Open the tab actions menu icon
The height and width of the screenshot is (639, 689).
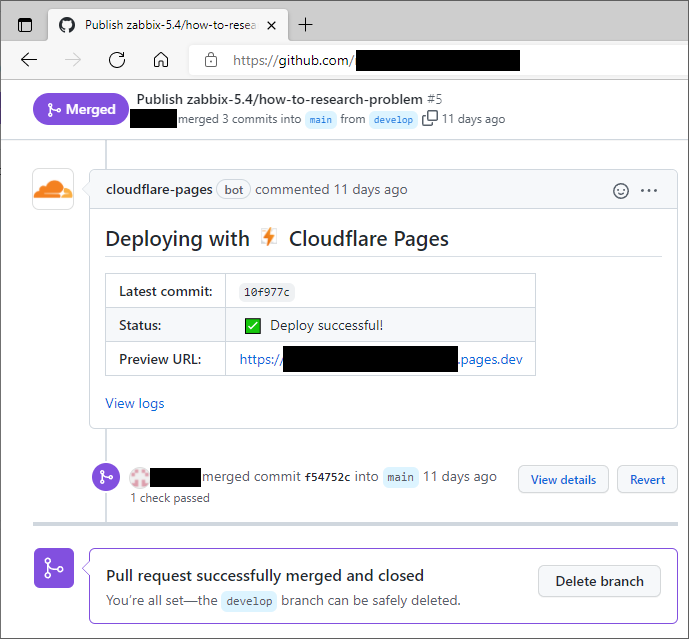tap(25, 25)
